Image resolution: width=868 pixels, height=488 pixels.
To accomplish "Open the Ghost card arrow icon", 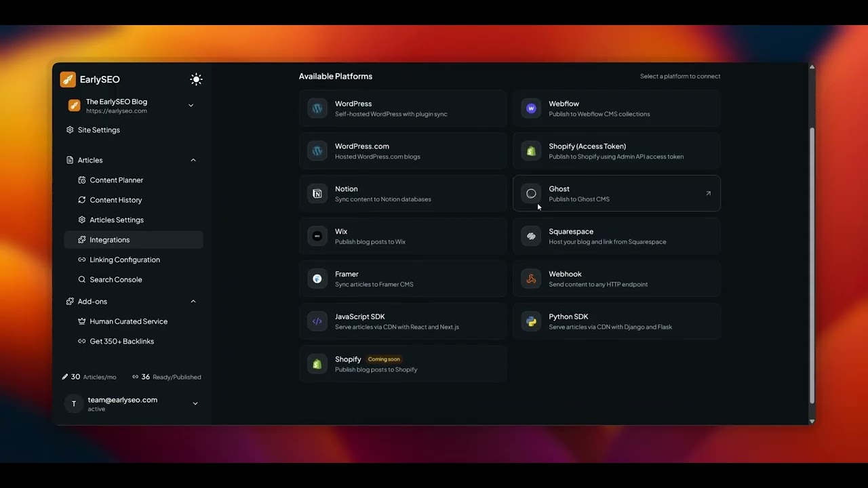I will [708, 194].
